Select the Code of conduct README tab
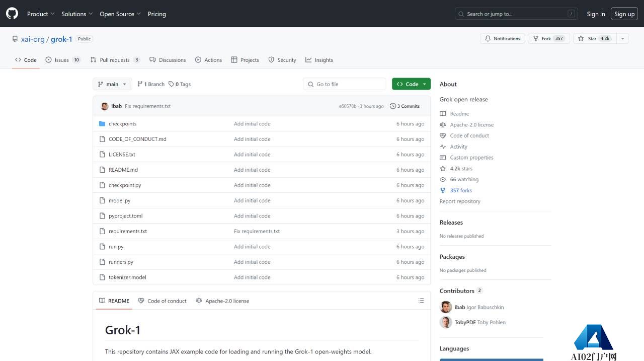The height and width of the screenshot is (361, 644). tap(162, 301)
